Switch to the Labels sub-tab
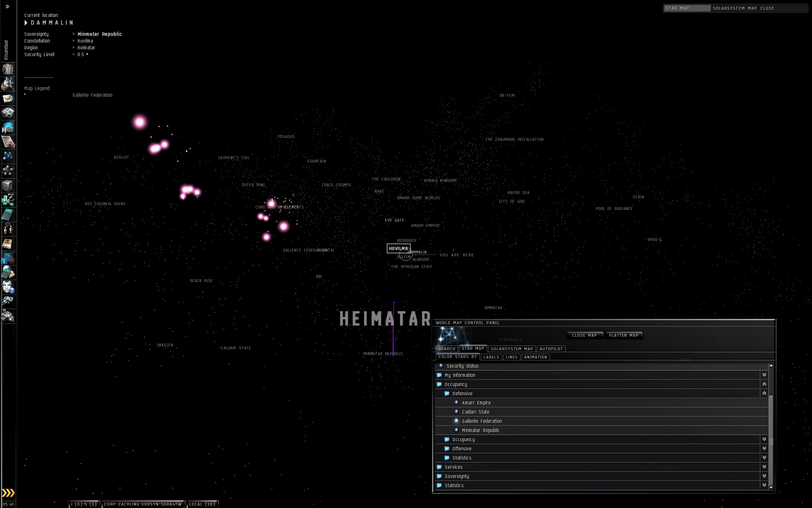The width and height of the screenshot is (812, 508). tap(491, 357)
